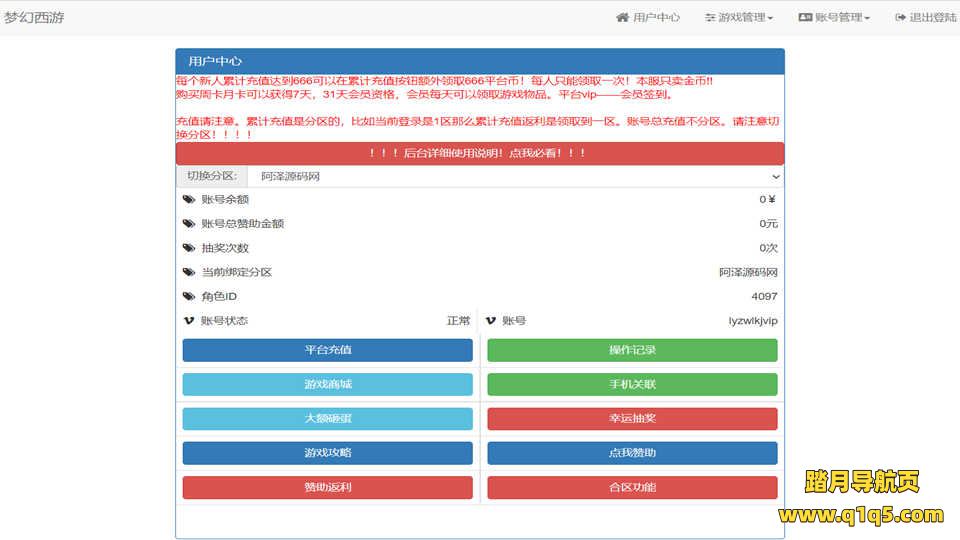Image resolution: width=960 pixels, height=540 pixels.
Task: Click the sign-out icon beside 退出登陆
Action: point(900,18)
